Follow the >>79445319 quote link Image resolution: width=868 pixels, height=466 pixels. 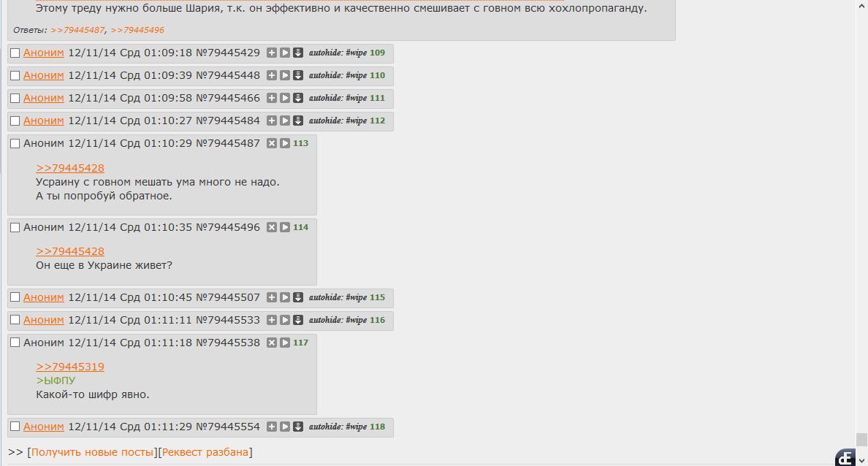(69, 367)
